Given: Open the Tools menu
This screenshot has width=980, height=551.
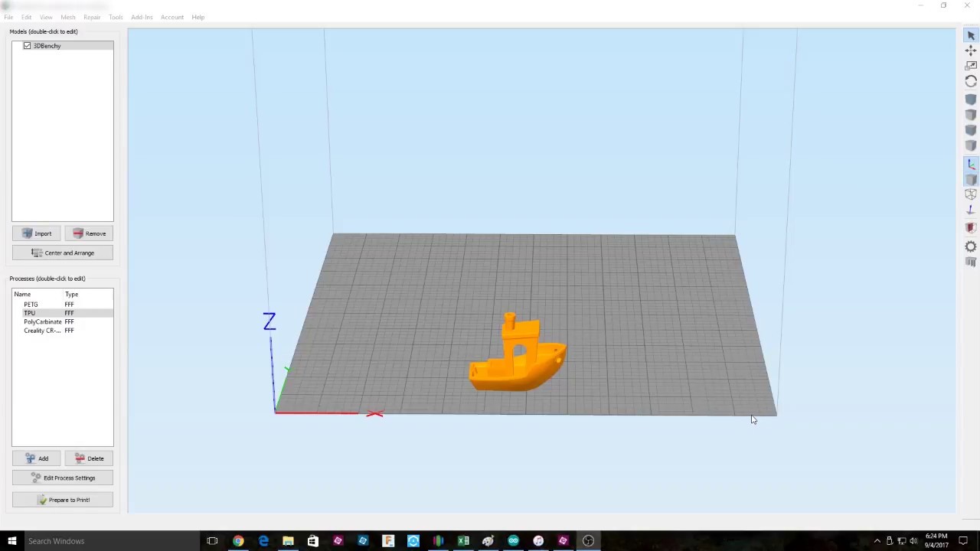Looking at the screenshot, I should point(116,17).
